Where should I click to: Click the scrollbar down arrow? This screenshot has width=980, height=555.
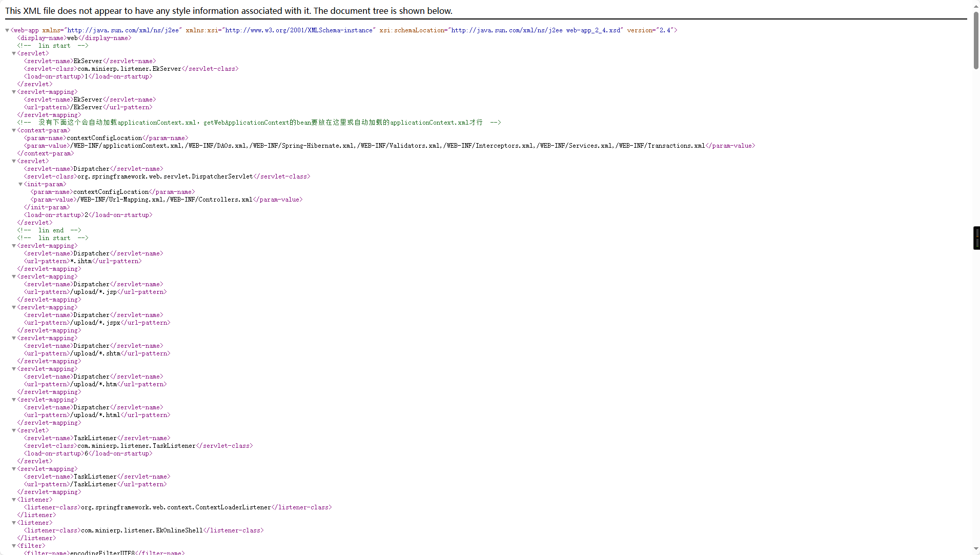[x=976, y=549]
